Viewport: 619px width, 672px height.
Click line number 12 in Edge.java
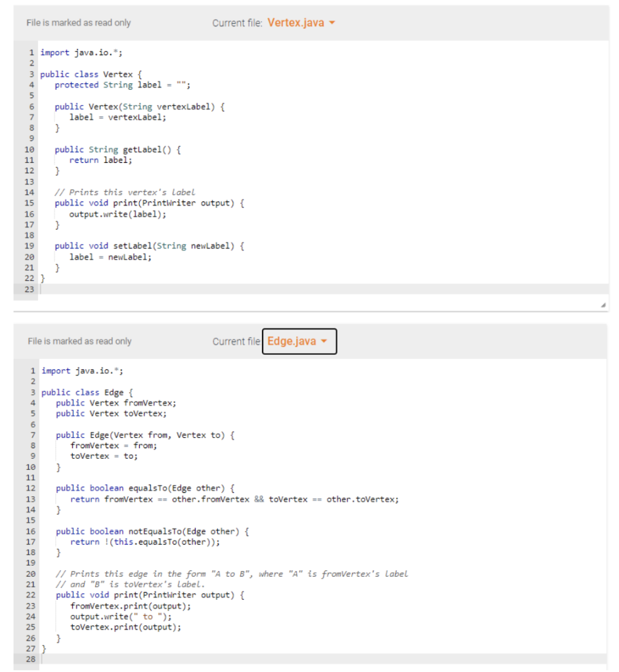point(29,488)
